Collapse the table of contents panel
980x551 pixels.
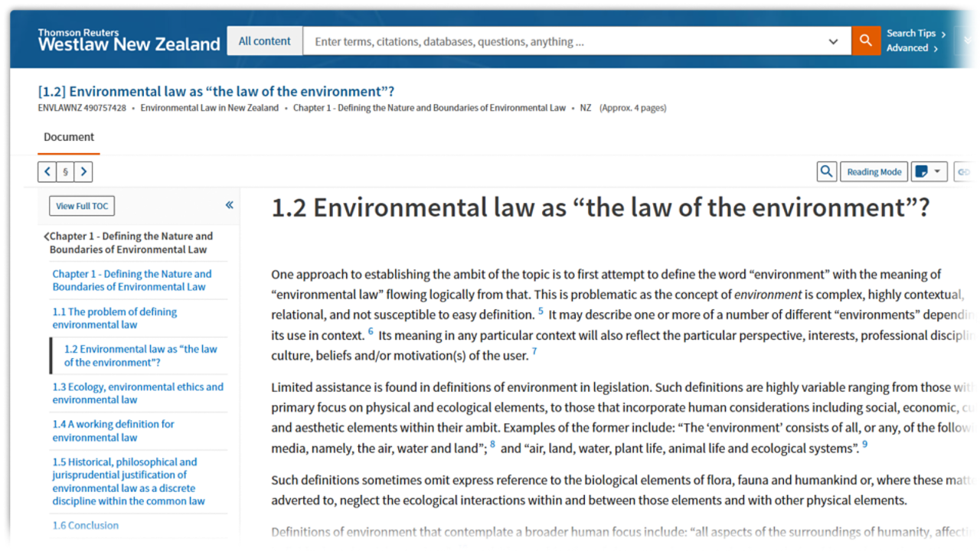pyautogui.click(x=229, y=205)
